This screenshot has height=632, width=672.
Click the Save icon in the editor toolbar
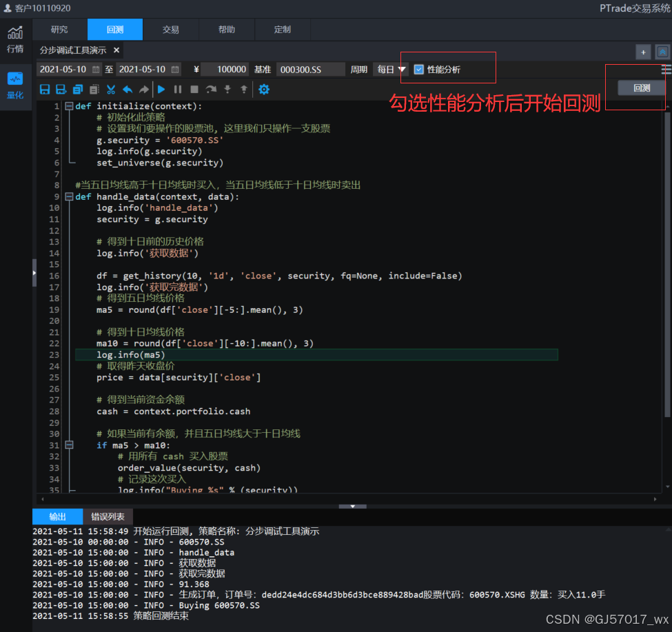pyautogui.click(x=45, y=89)
